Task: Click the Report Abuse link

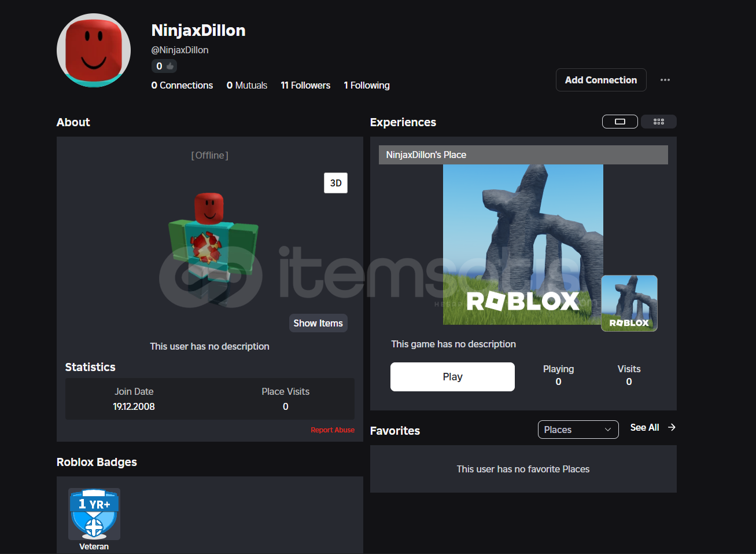Action: 333,430
